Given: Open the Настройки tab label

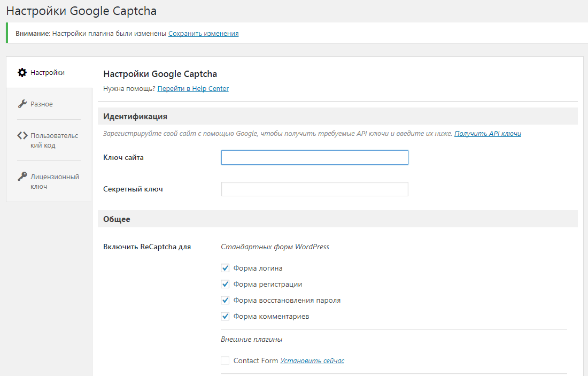Looking at the screenshot, I should click(48, 72).
